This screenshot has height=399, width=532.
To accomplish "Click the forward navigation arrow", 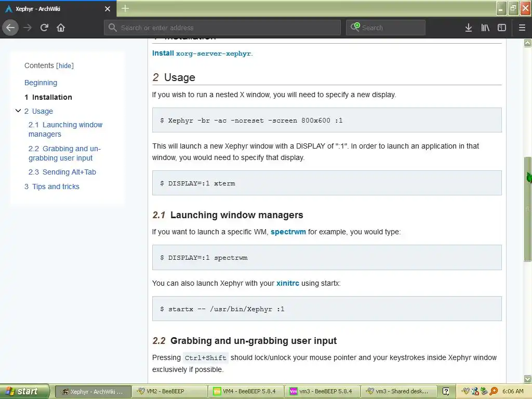I will [28, 28].
